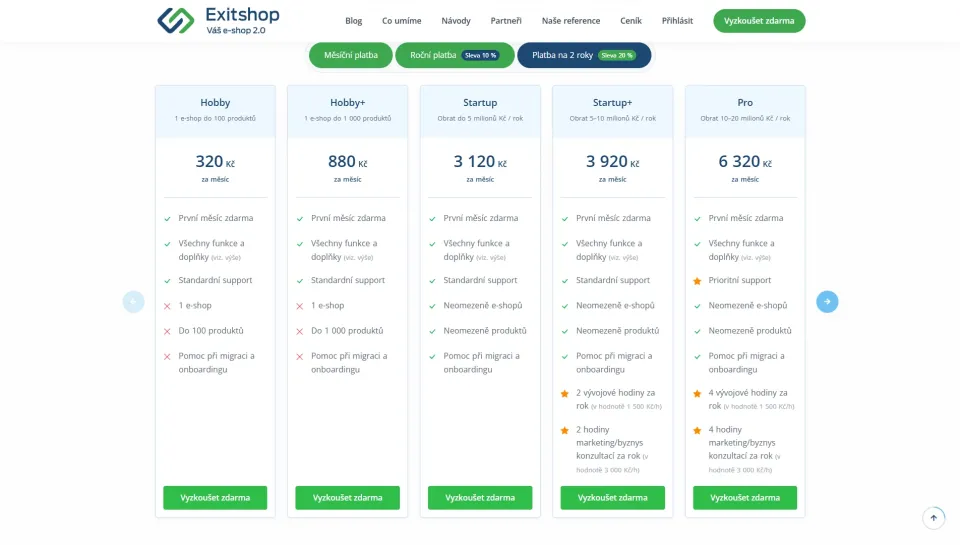Viewport: 960px width, 545px height.
Task: Click Vyzkoušet zdarma under Hobby+ plan
Action: pos(347,497)
